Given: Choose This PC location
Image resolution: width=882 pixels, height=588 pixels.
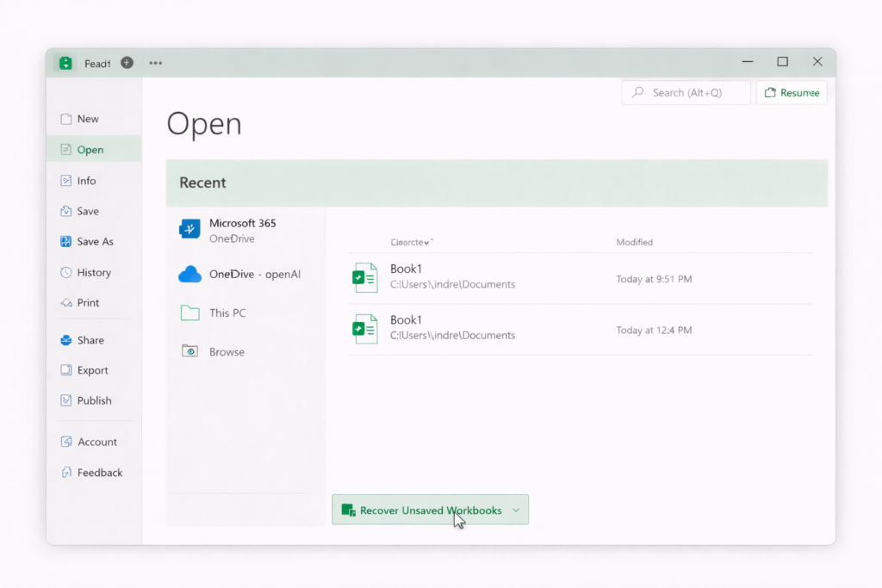Looking at the screenshot, I should [245, 313].
